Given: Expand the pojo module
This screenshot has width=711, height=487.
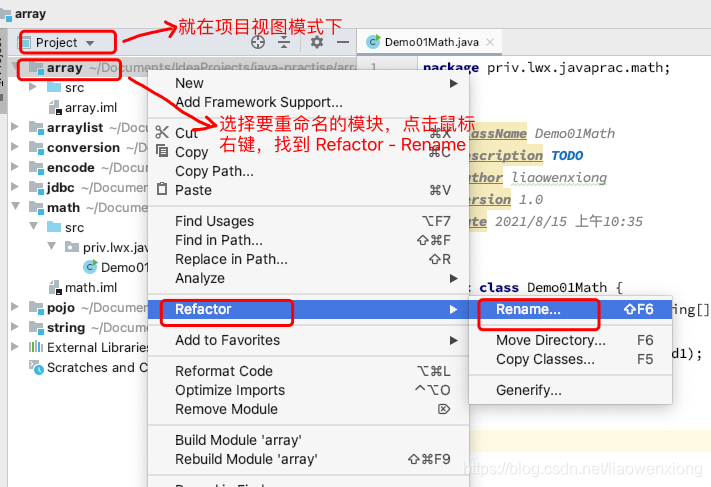Looking at the screenshot, I should (x=15, y=306).
